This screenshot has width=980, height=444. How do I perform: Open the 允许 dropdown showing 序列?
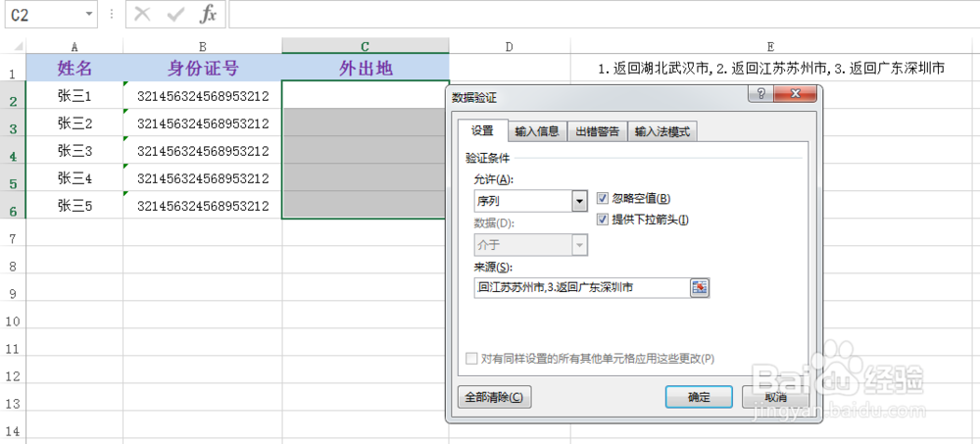(580, 201)
